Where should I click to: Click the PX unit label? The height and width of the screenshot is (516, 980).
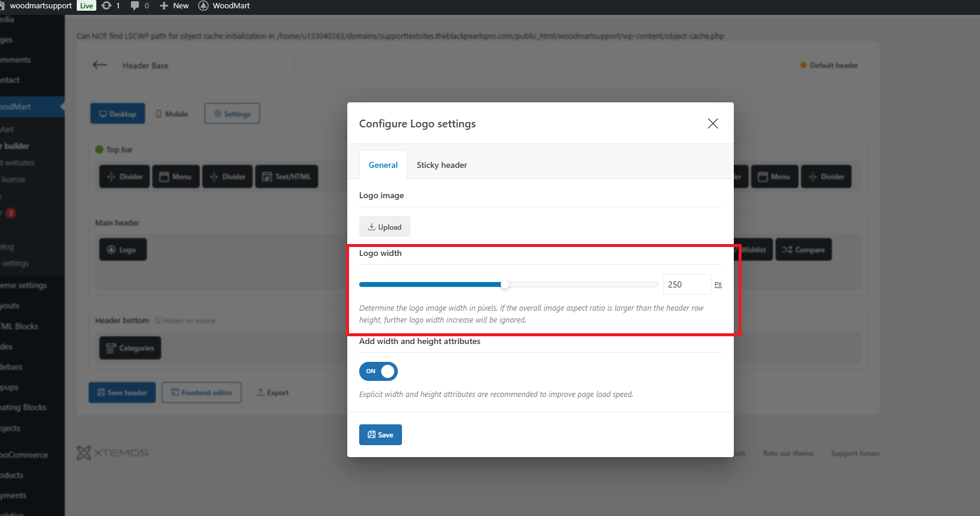pos(718,284)
